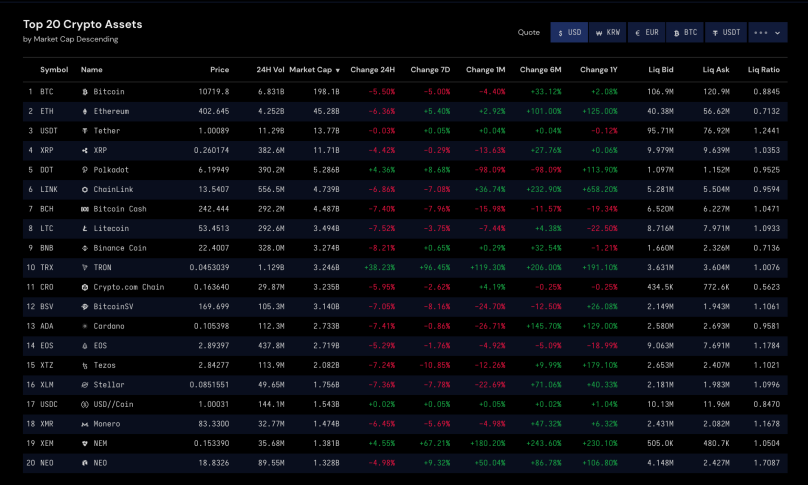Click LINK 1Y change +658.20%
This screenshot has height=485, width=808.
coord(600,190)
